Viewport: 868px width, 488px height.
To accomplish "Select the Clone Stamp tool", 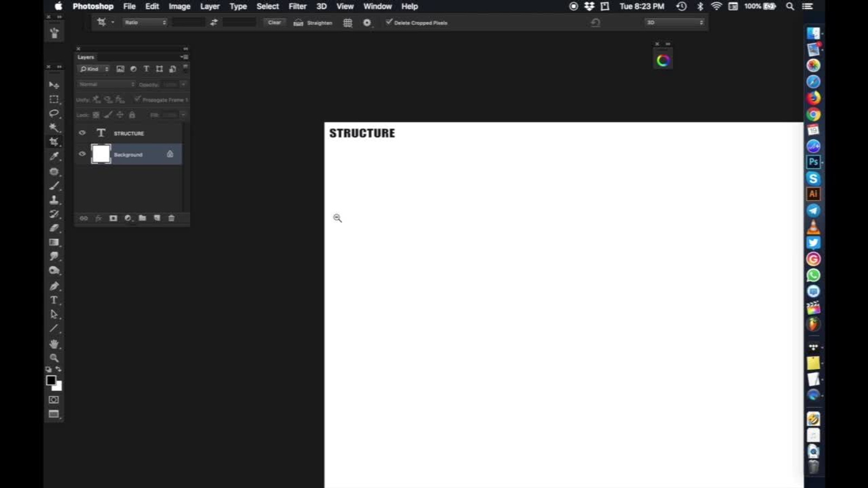I will pos(54,200).
